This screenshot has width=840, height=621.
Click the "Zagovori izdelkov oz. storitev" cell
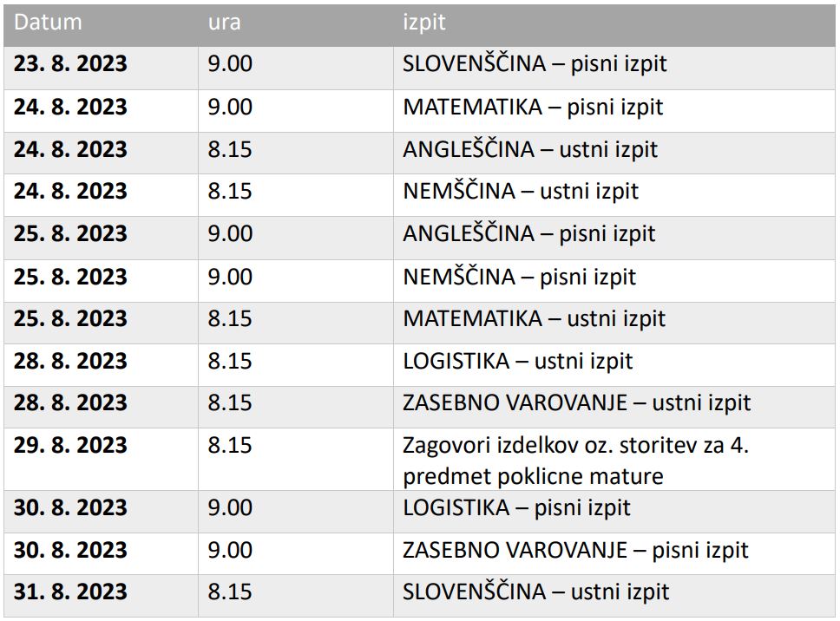coord(574,460)
